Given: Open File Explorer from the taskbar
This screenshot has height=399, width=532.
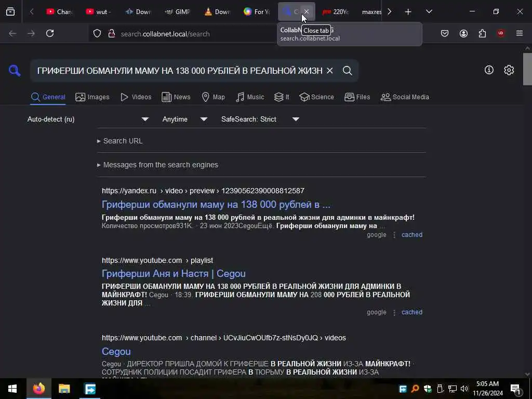Looking at the screenshot, I should pos(64,389).
